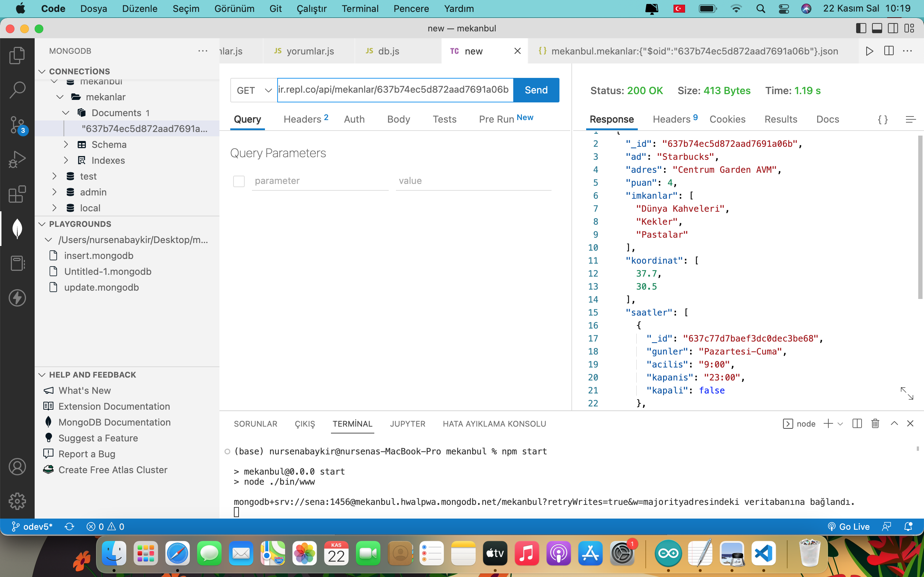Click inside the request URL field

pyautogui.click(x=393, y=90)
